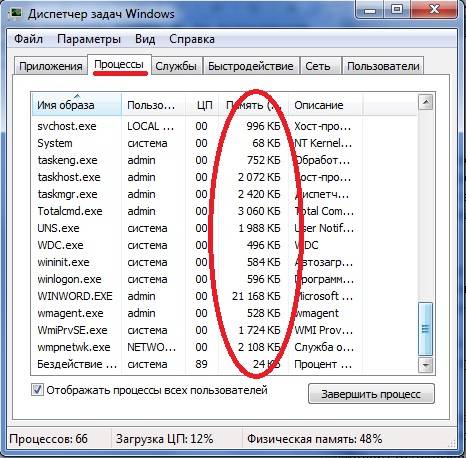Open the Пользователи tab
Image resolution: width=466 pixels, height=458 pixels.
383,66
